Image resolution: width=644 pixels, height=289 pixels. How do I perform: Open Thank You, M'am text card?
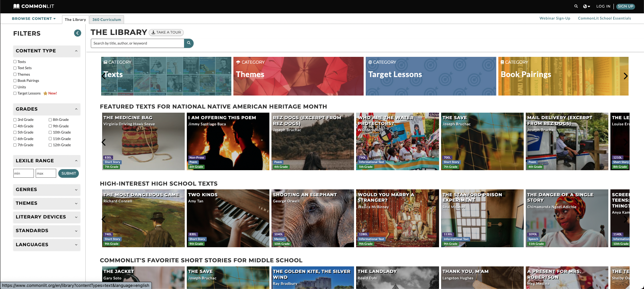482,278
